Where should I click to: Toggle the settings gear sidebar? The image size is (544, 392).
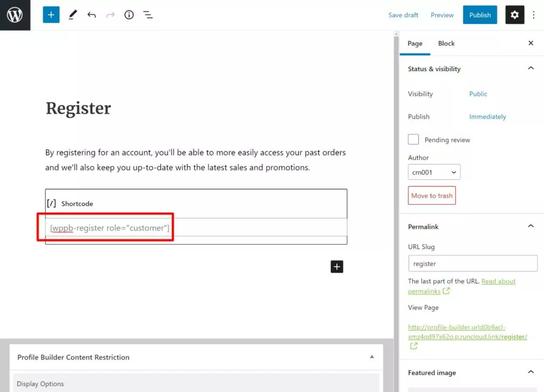[514, 15]
